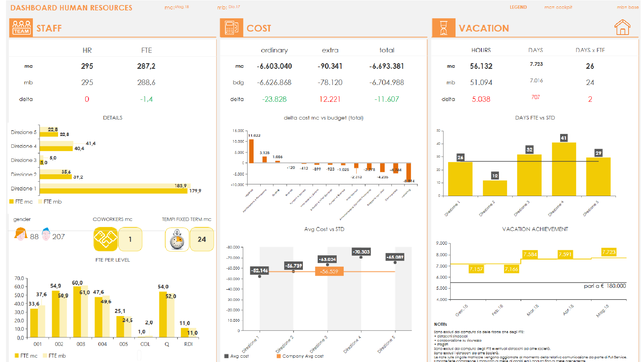Click the Dashboard Human Resources title
This screenshot has width=644, height=362.
71,8
